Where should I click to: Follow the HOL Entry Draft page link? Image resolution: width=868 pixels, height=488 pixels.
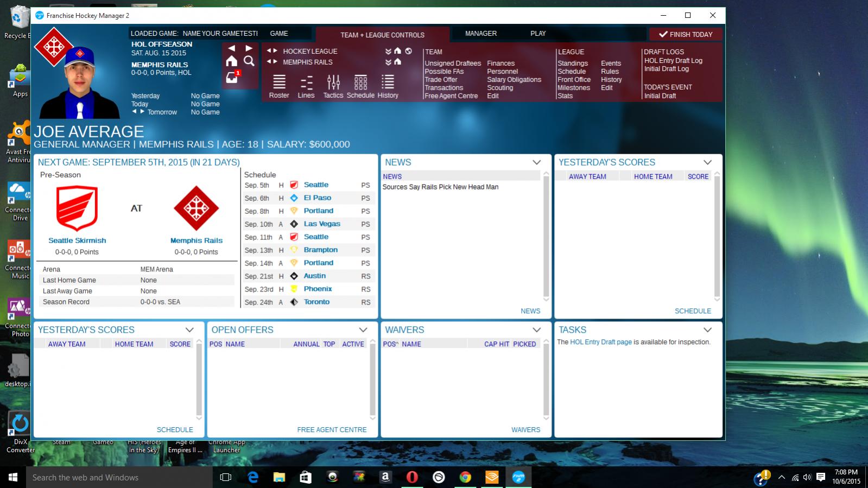pos(601,342)
